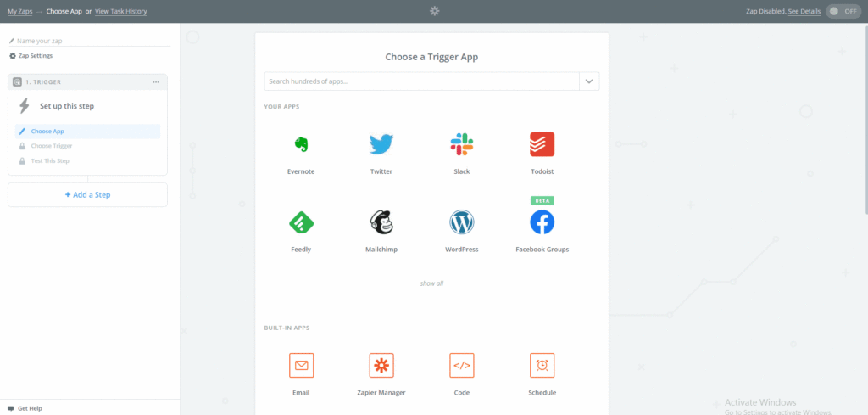The image size is (868, 415).
Task: Click the Choose a Trigger App heading
Action: [x=431, y=57]
